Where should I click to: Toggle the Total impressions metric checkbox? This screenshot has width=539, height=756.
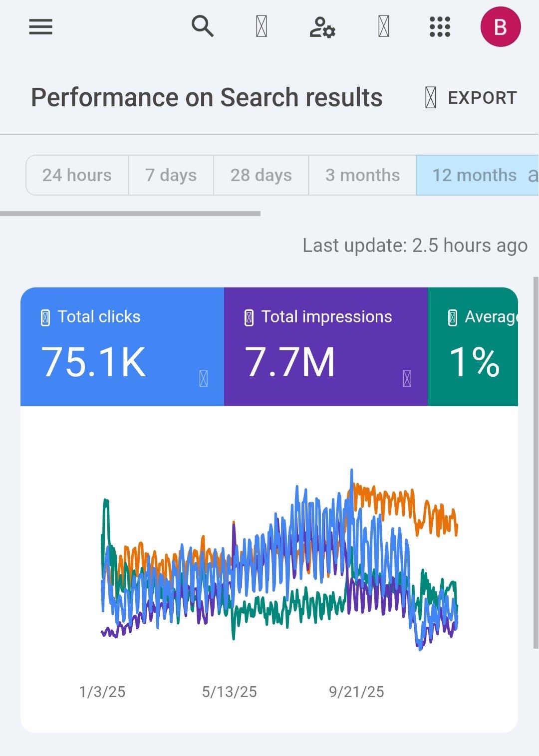pyautogui.click(x=249, y=318)
